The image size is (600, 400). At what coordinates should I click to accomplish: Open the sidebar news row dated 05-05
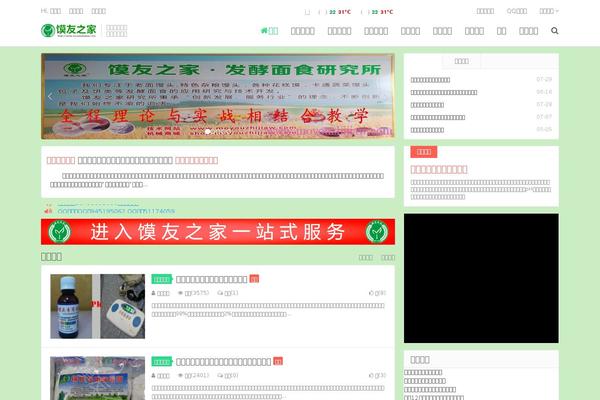coord(481,130)
